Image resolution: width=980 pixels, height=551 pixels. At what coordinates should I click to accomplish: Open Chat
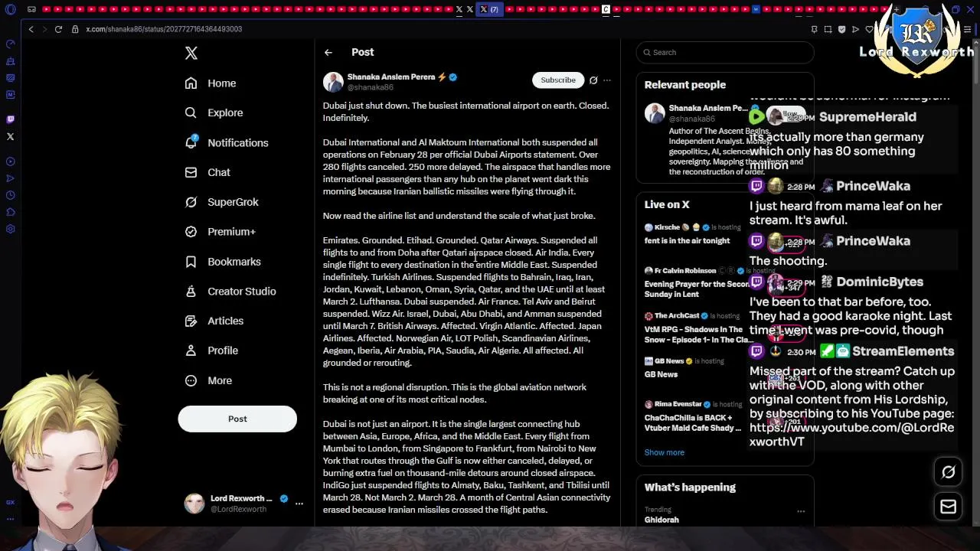[207, 172]
